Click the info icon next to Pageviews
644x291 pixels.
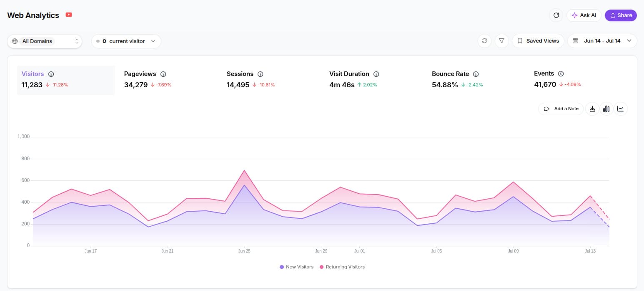pyautogui.click(x=163, y=74)
